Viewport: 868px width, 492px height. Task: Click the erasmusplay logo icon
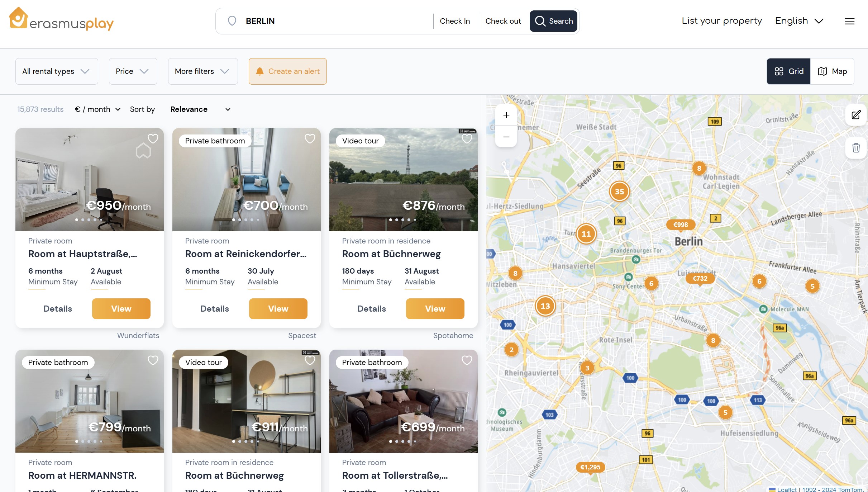18,18
